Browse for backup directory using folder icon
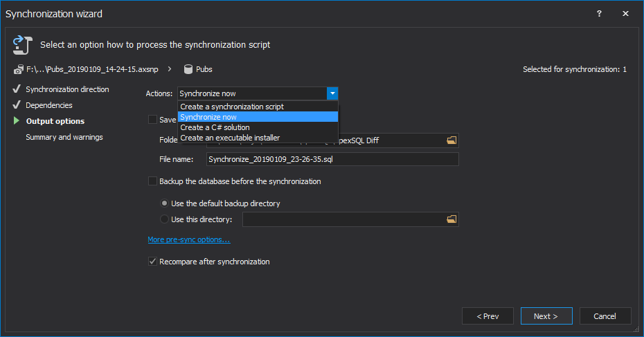Image resolution: width=644 pixels, height=337 pixels. pyautogui.click(x=451, y=219)
